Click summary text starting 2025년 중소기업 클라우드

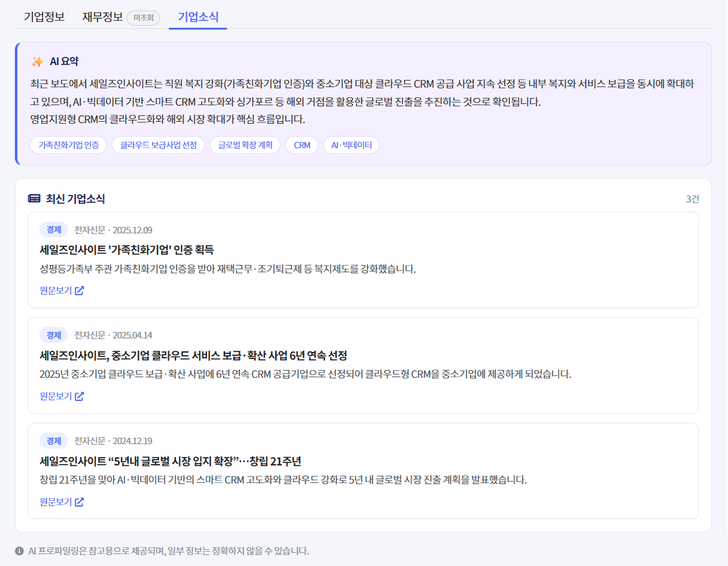click(x=306, y=375)
